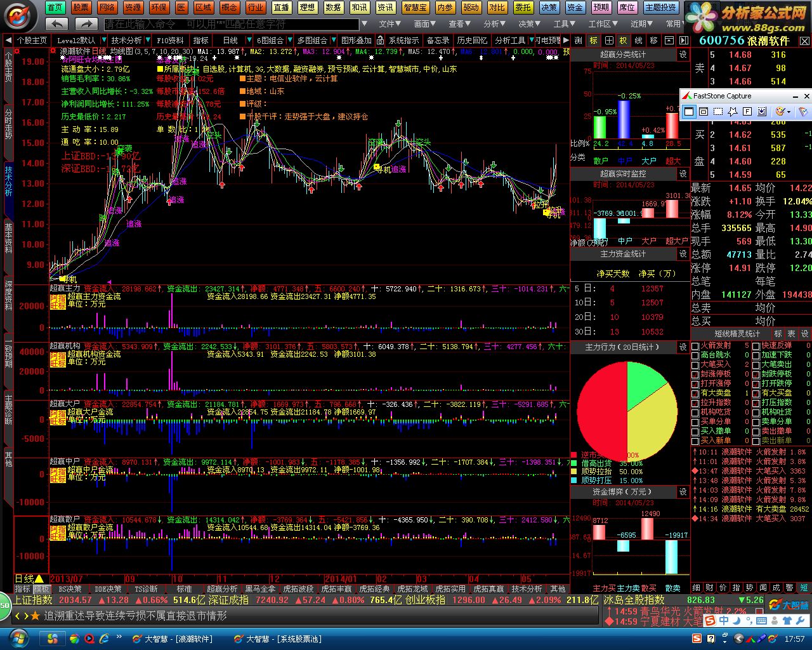
Task: Open taskbar window 大智慧 - [系统股票池]
Action: click(277, 639)
